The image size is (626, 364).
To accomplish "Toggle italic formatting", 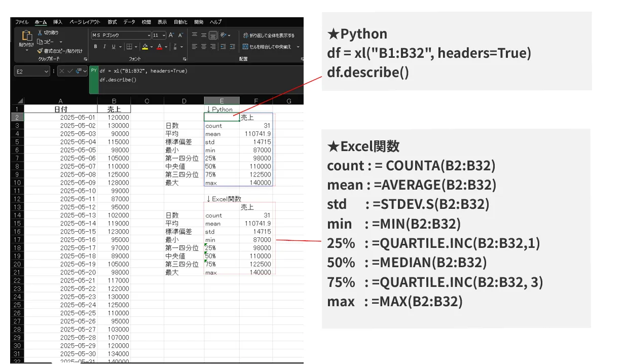I will click(104, 47).
